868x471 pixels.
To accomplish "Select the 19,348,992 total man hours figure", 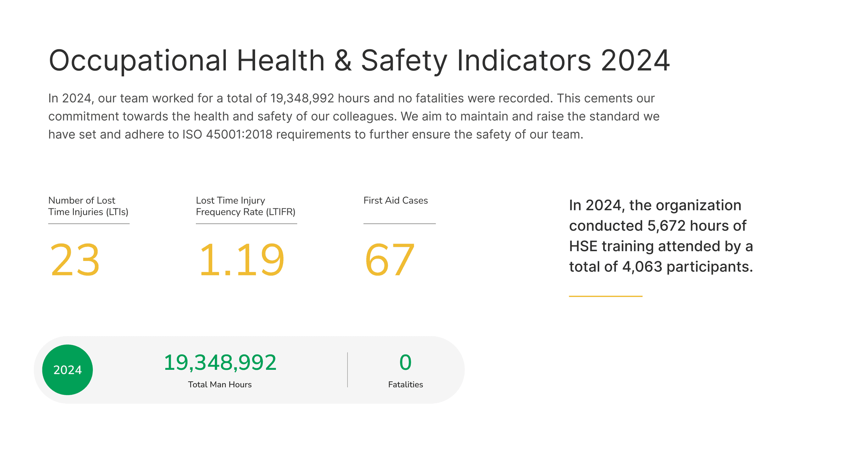I will 220,363.
